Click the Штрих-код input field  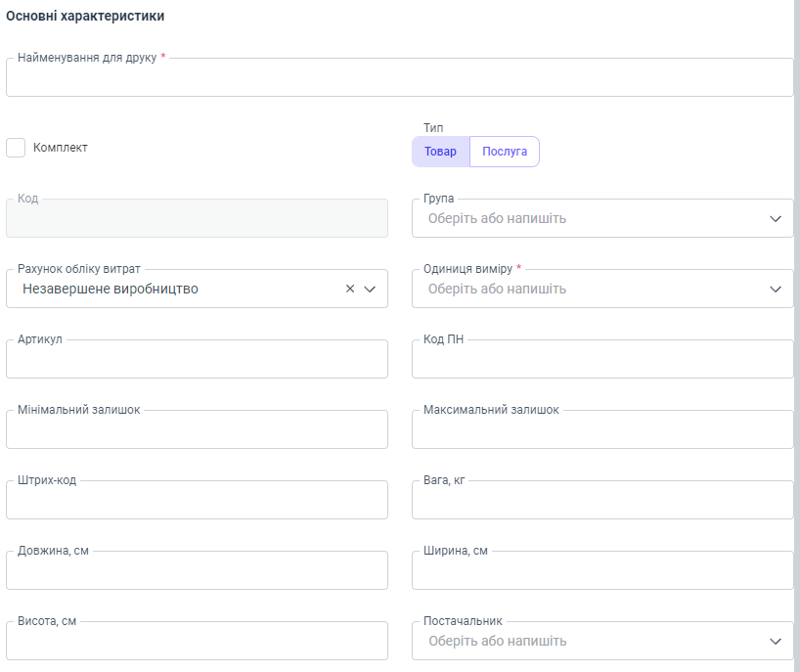pyautogui.click(x=197, y=501)
